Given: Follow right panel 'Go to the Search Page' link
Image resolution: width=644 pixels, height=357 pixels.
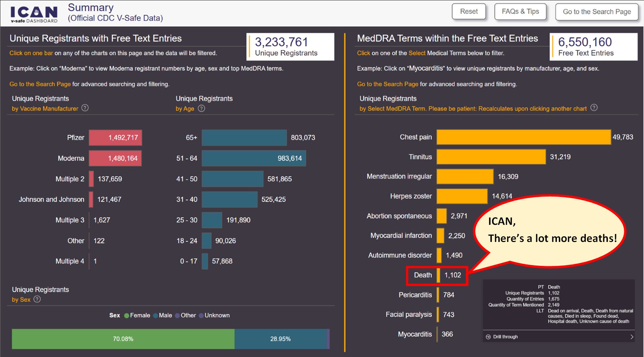Looking at the screenshot, I should coord(388,84).
